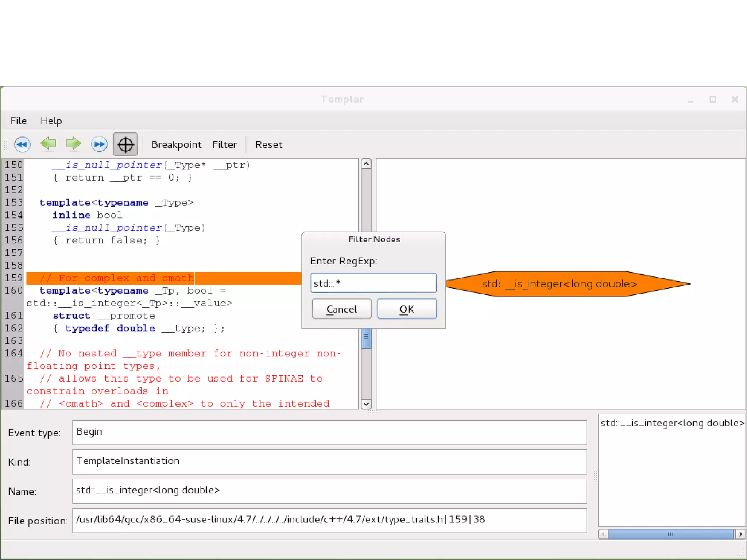Open the File menu
The height and width of the screenshot is (560, 747).
click(18, 121)
